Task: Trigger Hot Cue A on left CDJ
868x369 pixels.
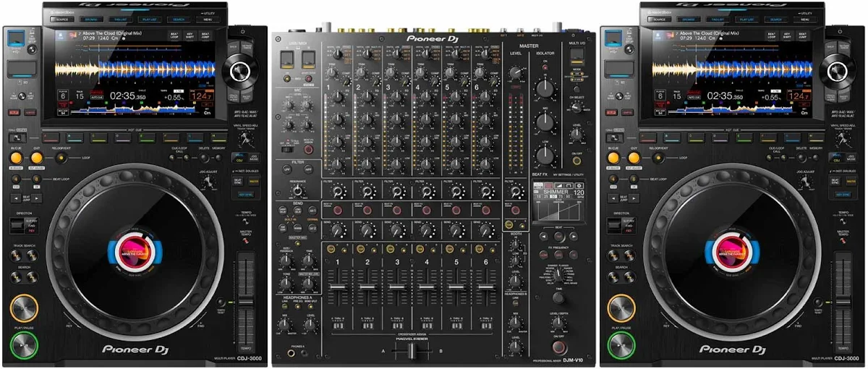Action: pos(50,136)
